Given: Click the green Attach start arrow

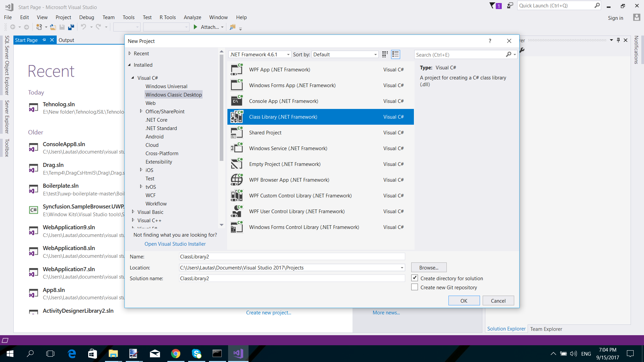Looking at the screenshot, I should coord(195,27).
